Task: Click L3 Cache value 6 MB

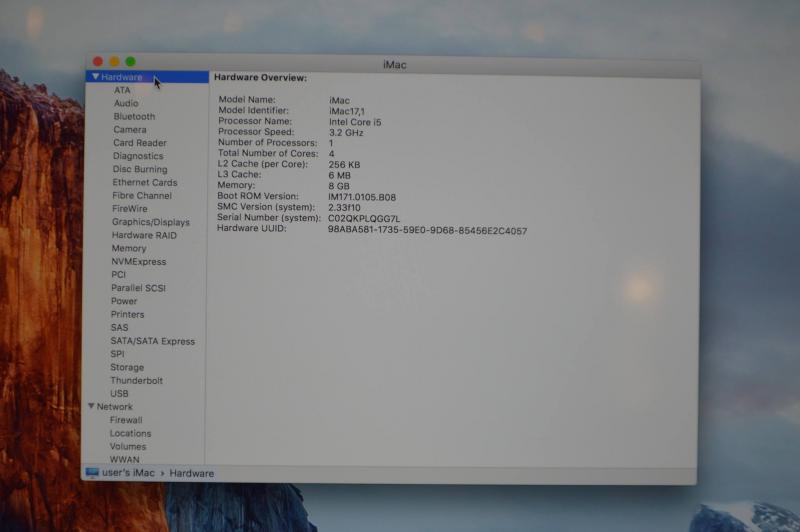Action: click(340, 175)
